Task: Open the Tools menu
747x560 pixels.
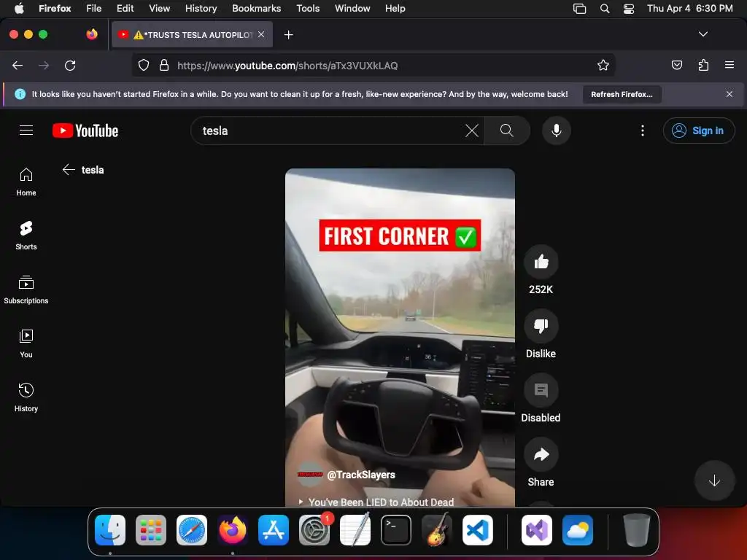Action: click(308, 8)
